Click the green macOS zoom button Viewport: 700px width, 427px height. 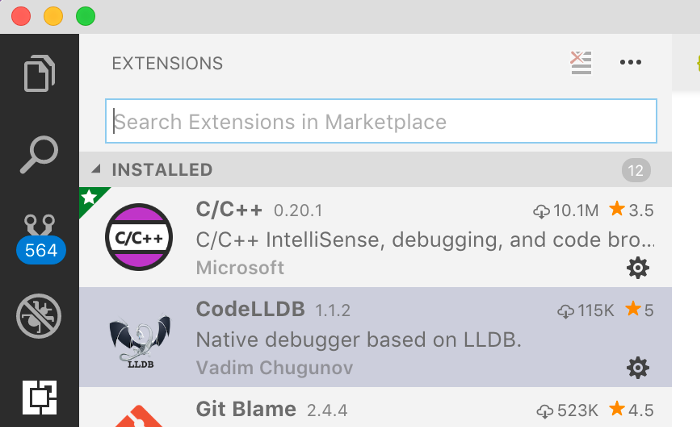(x=85, y=17)
